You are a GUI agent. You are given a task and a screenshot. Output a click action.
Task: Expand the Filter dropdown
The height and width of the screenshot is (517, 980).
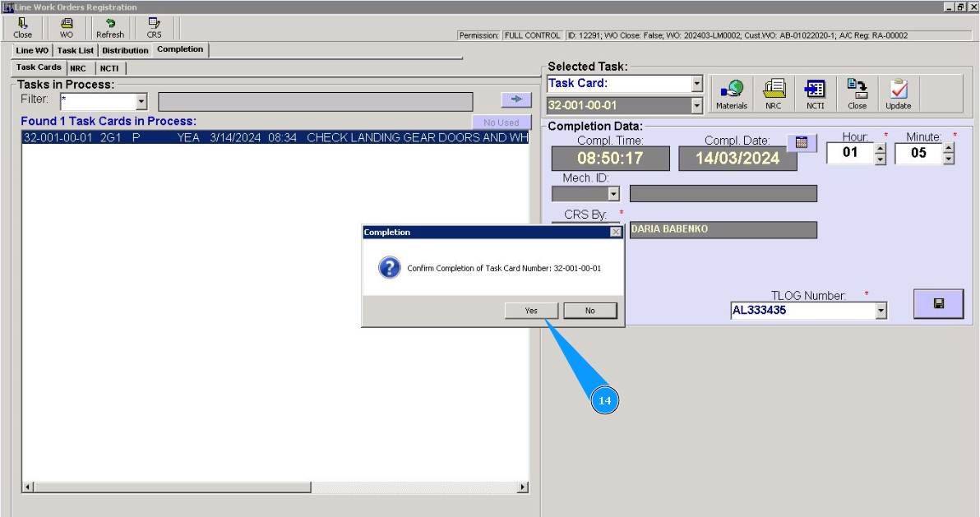point(141,101)
